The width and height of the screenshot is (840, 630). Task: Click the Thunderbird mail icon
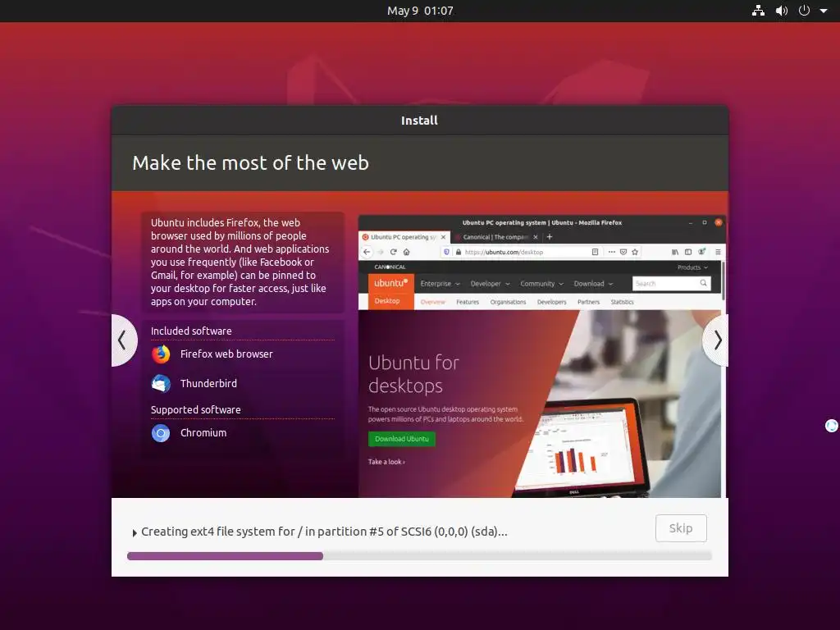click(161, 384)
